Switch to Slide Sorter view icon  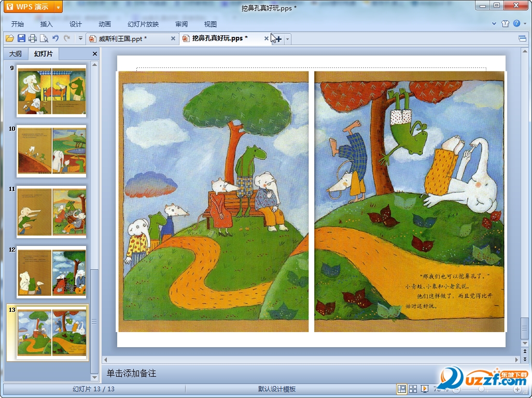point(413,389)
